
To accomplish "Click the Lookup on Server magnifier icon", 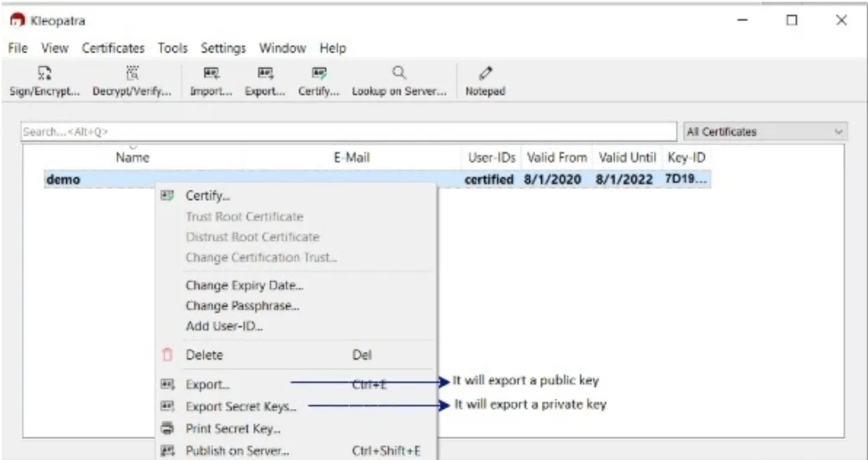I will click(399, 73).
